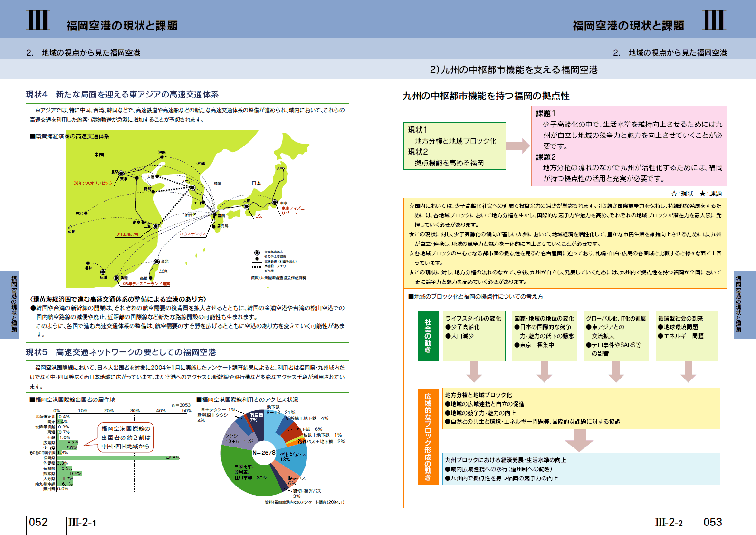Image resolution: width=756 pixels, height=535 pixels.
Task: Click page number 053
Action: coord(713,522)
